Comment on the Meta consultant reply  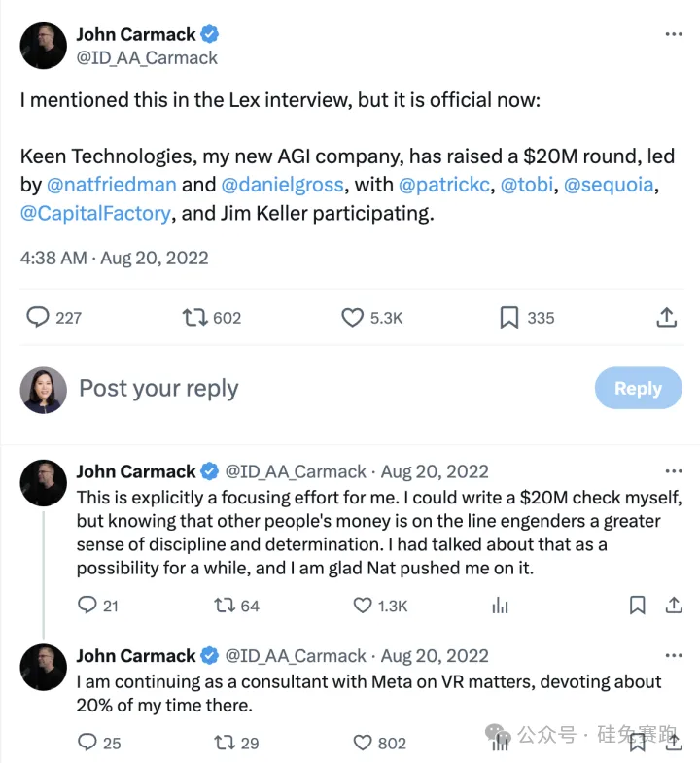87,743
